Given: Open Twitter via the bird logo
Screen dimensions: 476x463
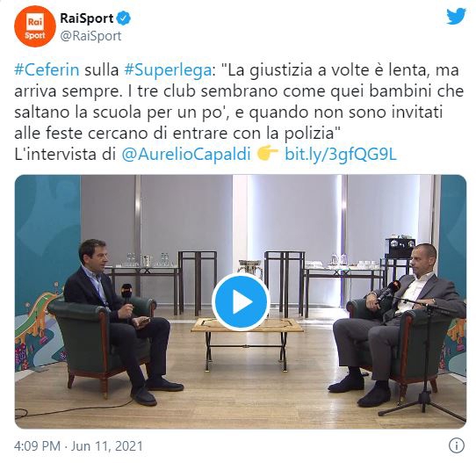Looking at the screenshot, I should [x=456, y=16].
